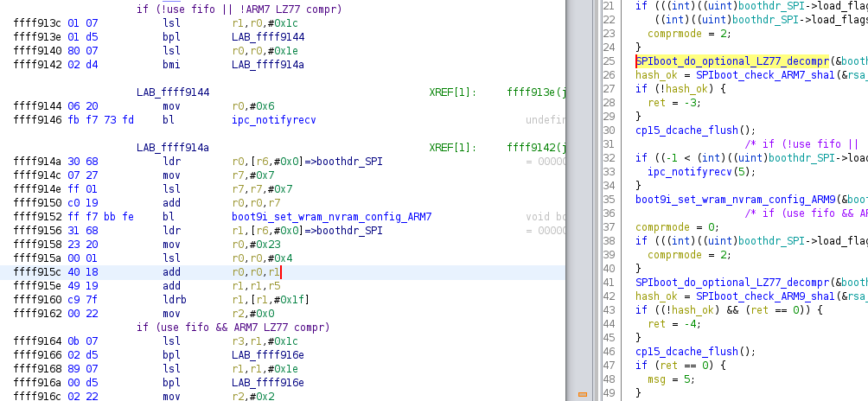Select the LAB_ffff914a label definition

(173, 147)
